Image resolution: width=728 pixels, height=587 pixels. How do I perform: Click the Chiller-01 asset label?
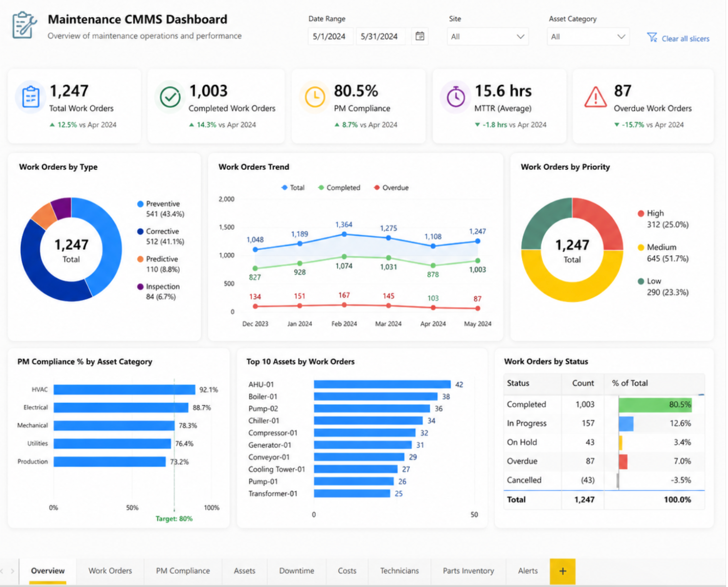pos(264,421)
